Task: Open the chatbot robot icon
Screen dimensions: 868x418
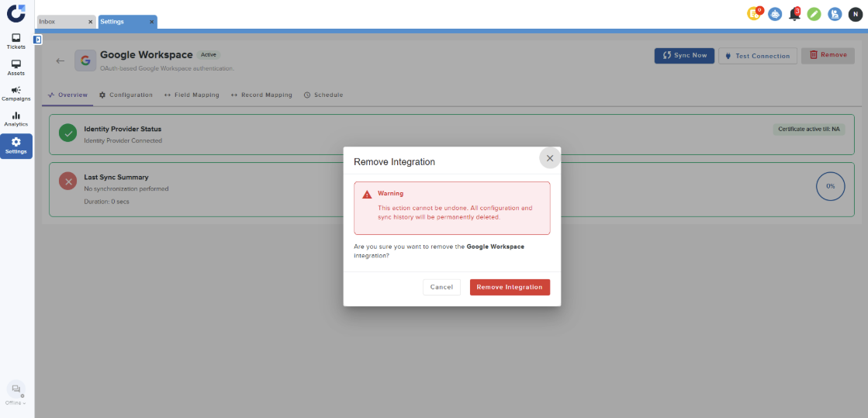Action: pos(775,14)
